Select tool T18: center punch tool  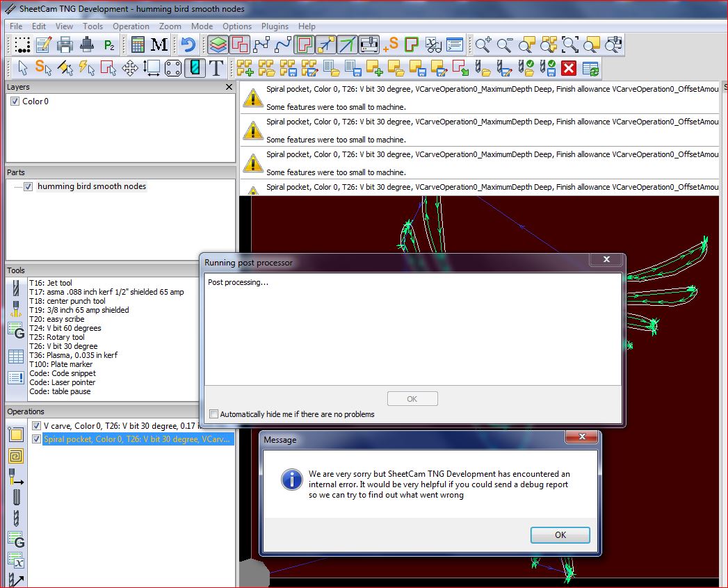click(67, 301)
